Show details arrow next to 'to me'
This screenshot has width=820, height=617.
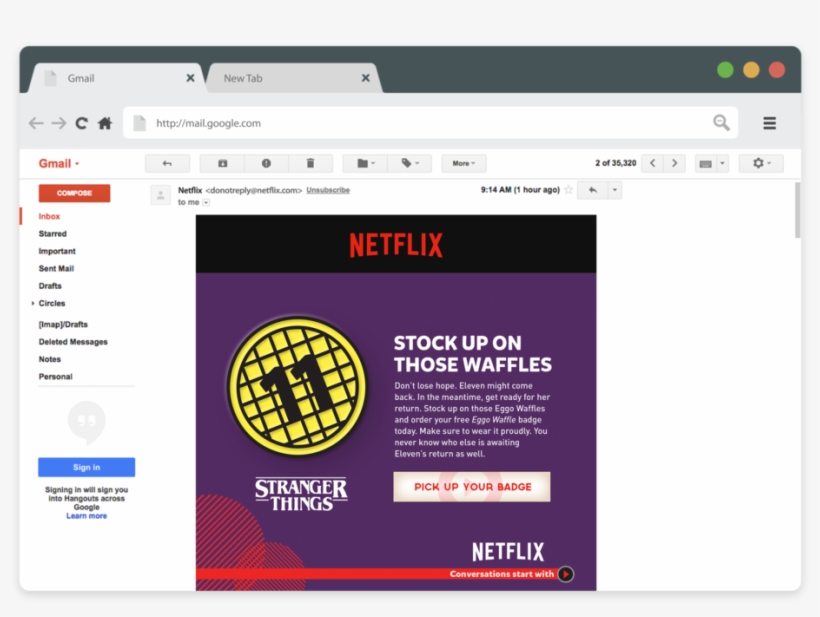[206, 202]
